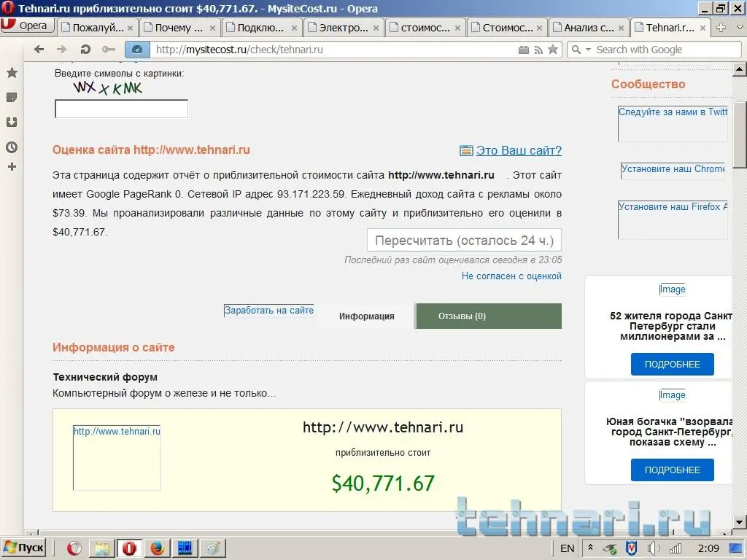Switch to the Подклю... tab
747x560 pixels.
(x=262, y=28)
